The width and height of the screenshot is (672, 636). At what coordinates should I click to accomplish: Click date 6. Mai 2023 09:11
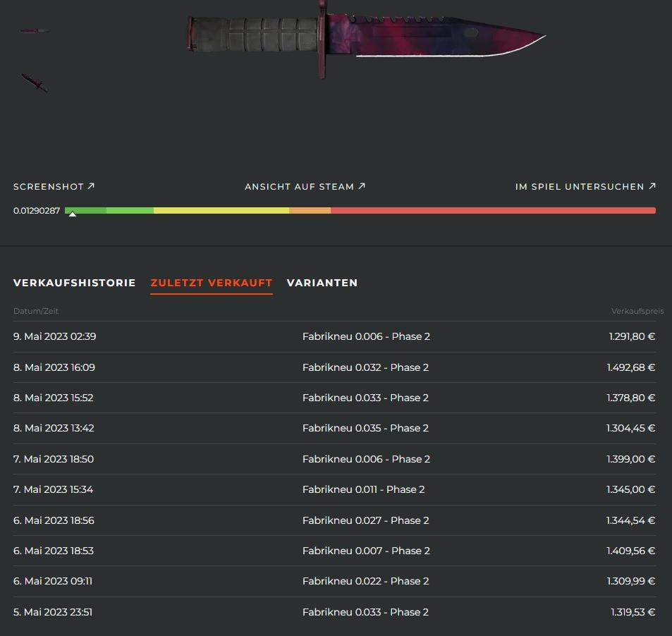click(53, 581)
